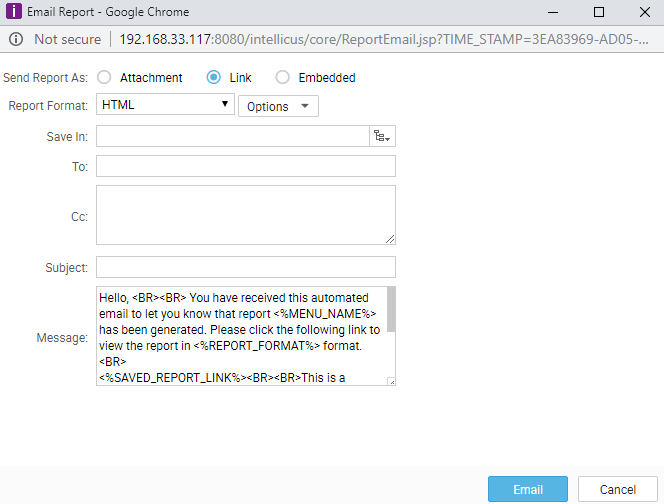Click the Cc text area
The image size is (664, 504).
pyautogui.click(x=246, y=215)
